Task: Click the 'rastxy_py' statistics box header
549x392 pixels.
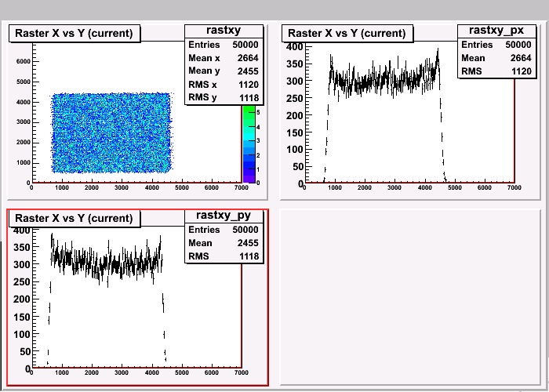Action: (x=224, y=216)
